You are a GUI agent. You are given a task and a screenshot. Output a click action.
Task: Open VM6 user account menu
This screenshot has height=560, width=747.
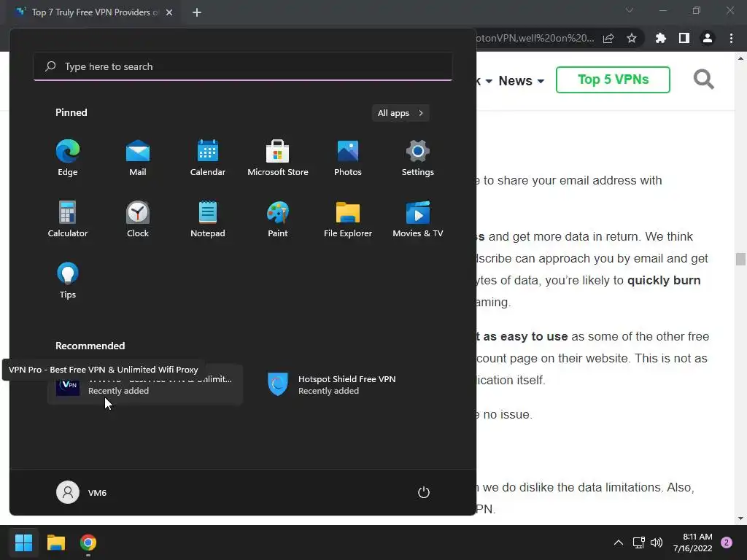click(x=82, y=492)
